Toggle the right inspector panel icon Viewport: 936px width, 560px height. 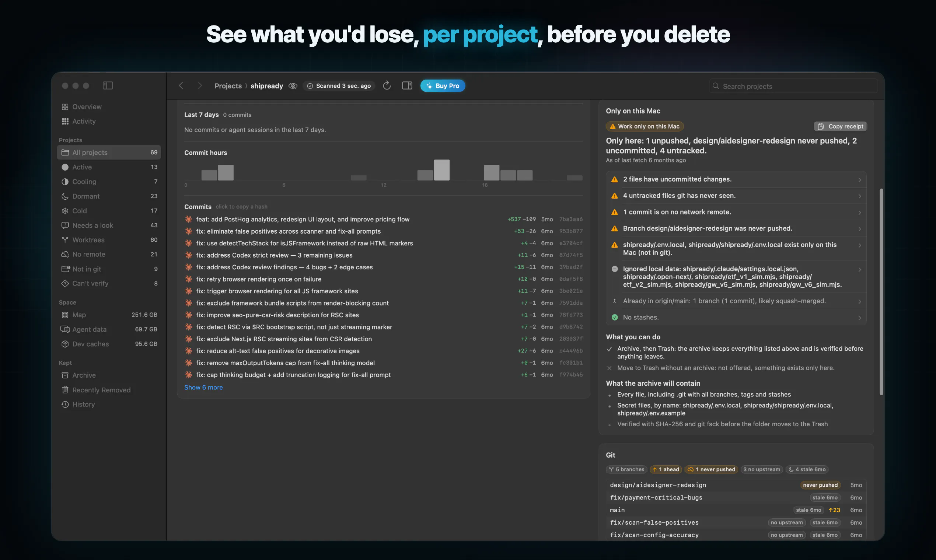(x=407, y=86)
